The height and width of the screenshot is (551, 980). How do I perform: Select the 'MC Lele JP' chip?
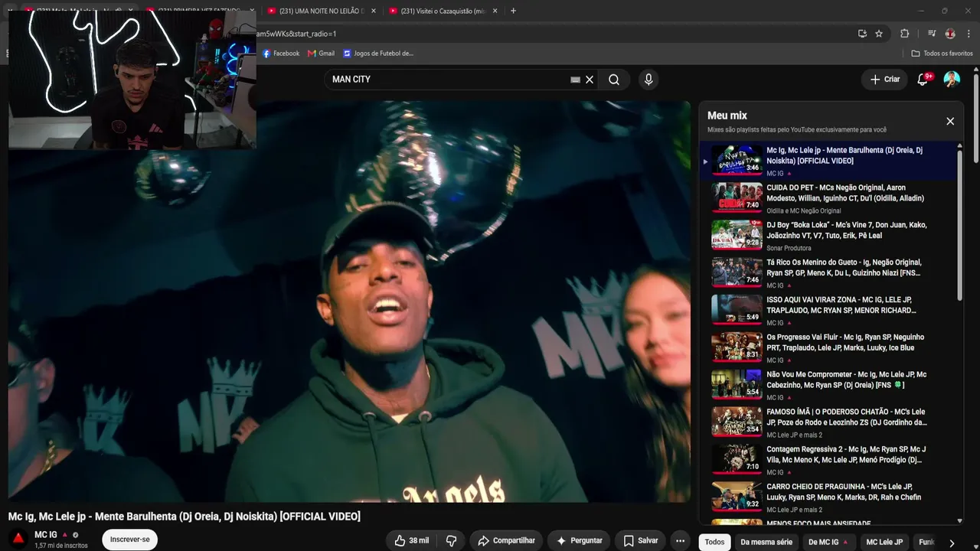(x=884, y=542)
